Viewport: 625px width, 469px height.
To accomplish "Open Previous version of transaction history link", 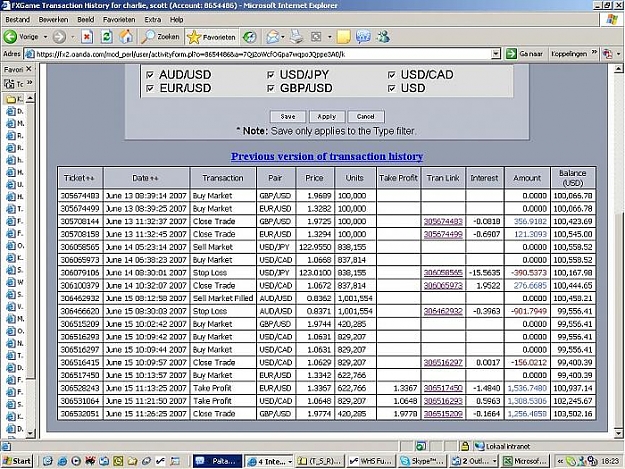I will pos(327,157).
